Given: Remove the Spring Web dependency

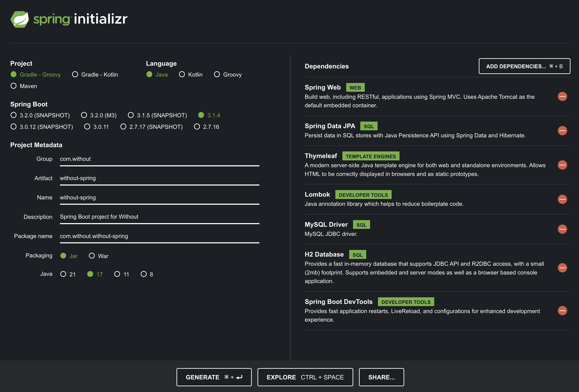Looking at the screenshot, I should coord(562,96).
